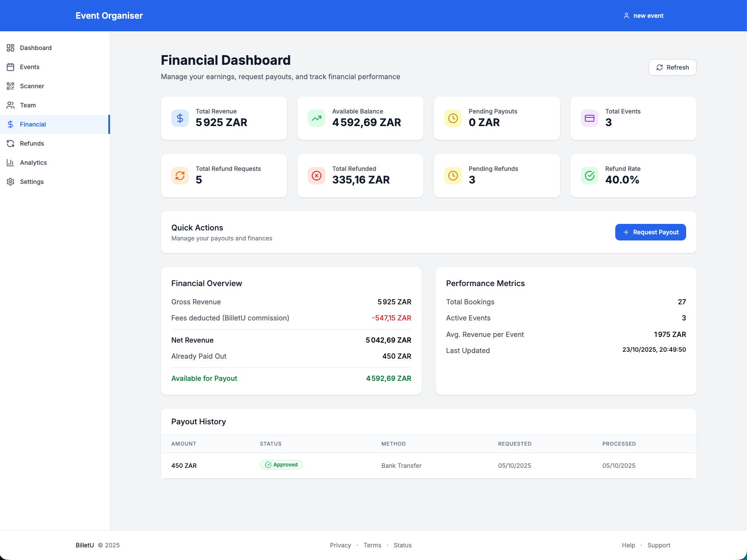This screenshot has height=560, width=747.
Task: Click the Approved status badge
Action: [x=281, y=465]
